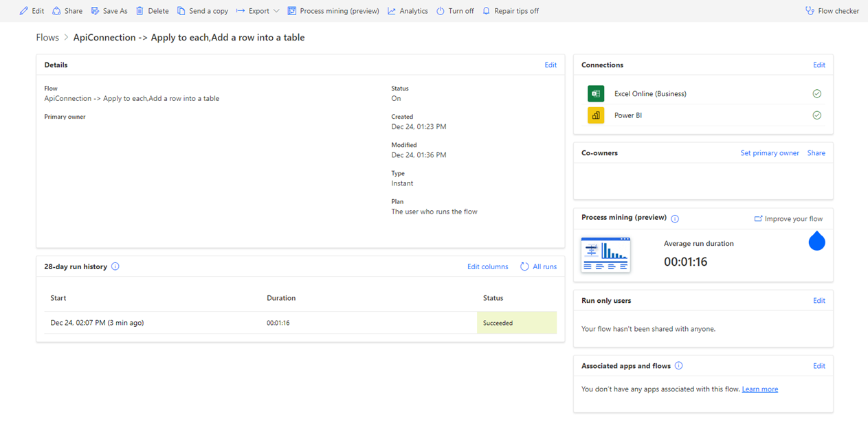
Task: Open the Dec 24, 02:07 PM run
Action: coord(97,323)
